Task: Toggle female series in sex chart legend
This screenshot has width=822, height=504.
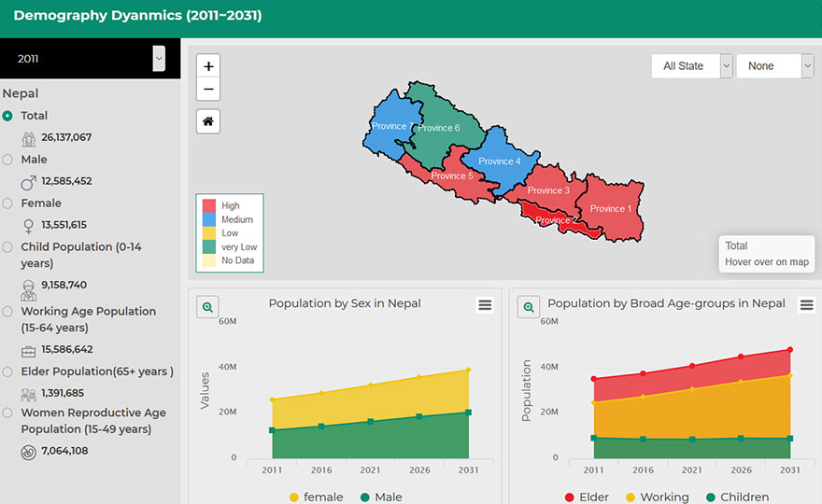Action: (316, 497)
